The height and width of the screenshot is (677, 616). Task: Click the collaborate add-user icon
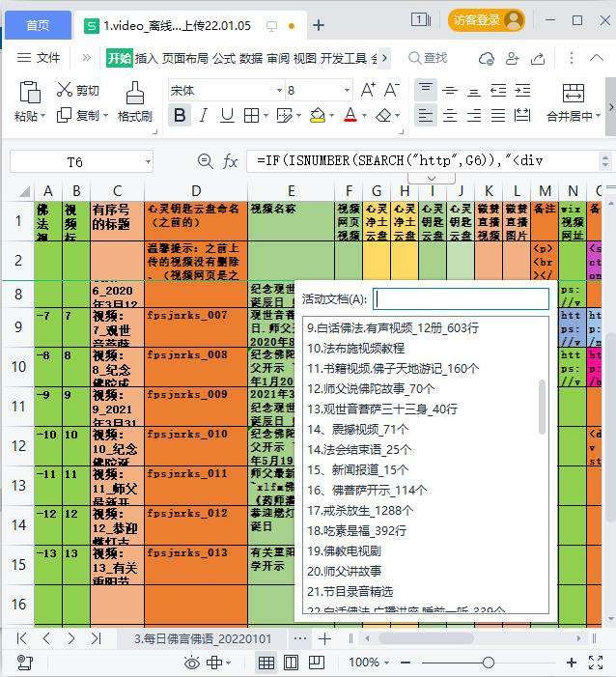[512, 58]
